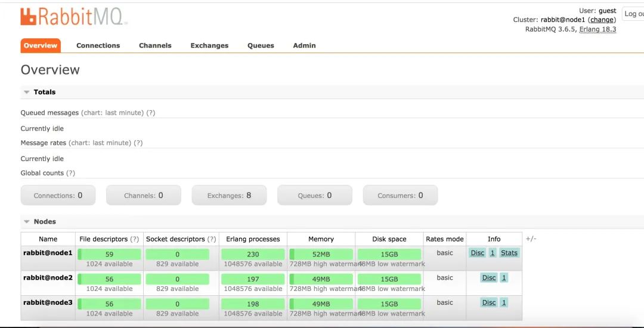The height and width of the screenshot is (328, 644).
Task: Click the 15GB disk space bar of node3
Action: (x=389, y=304)
